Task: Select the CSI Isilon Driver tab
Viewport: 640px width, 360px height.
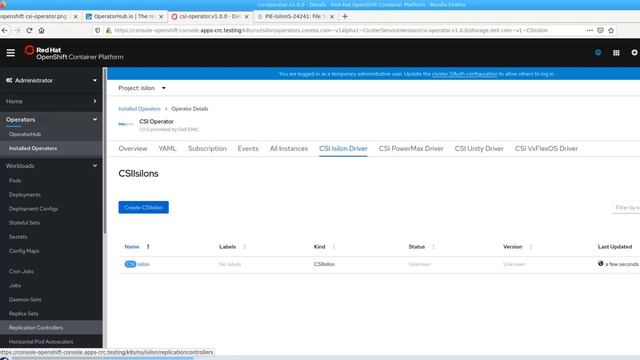Action: click(343, 149)
